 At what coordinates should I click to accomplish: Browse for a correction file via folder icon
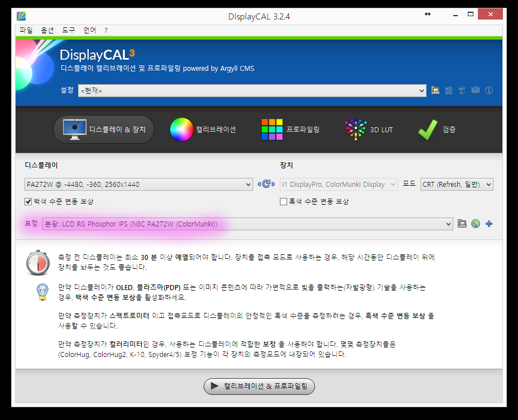462,224
